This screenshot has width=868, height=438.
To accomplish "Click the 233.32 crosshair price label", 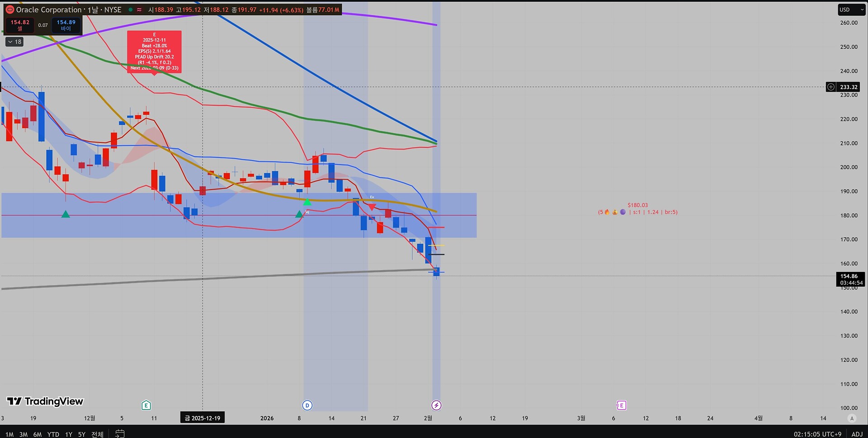I will tap(849, 87).
